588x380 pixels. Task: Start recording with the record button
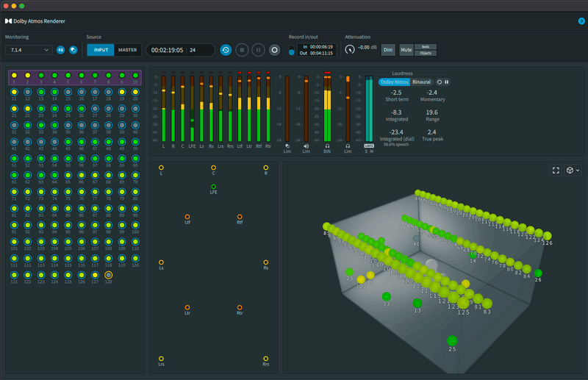(x=274, y=50)
